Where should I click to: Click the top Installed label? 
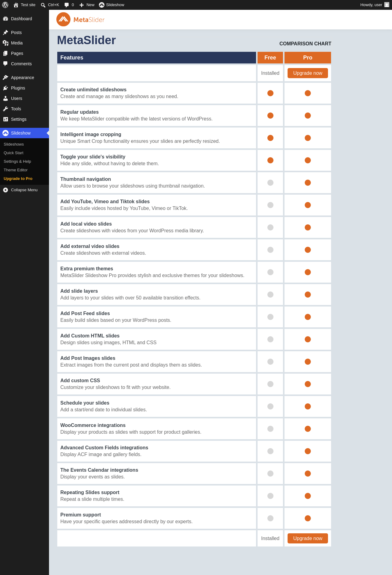point(270,73)
